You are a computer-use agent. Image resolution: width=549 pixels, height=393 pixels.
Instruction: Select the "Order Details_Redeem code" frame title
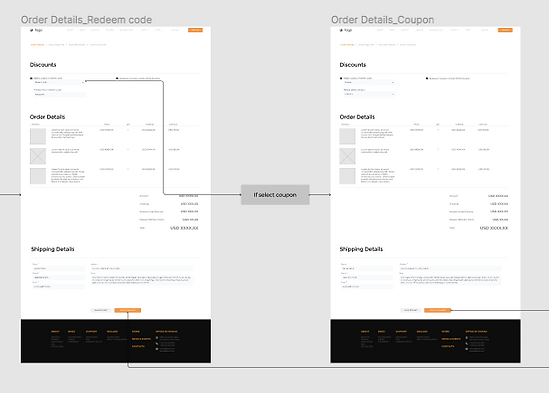pos(86,20)
